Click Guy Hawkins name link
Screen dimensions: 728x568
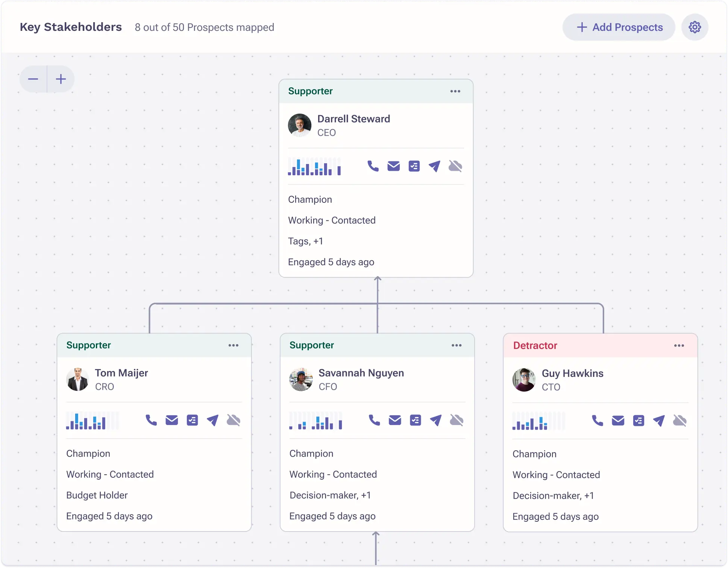click(x=572, y=373)
